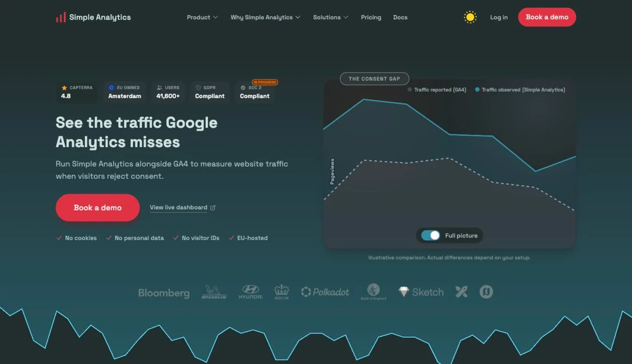Click the crossed-tools logo after Sketch
The height and width of the screenshot is (364, 632).
click(x=461, y=292)
